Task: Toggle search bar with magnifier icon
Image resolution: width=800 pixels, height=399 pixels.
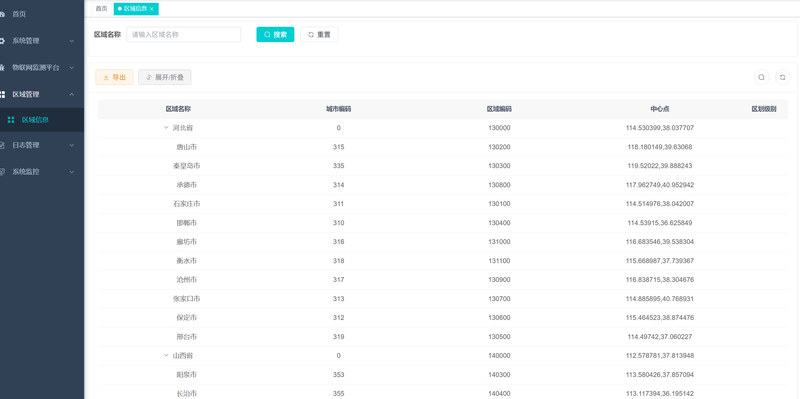Action: click(x=761, y=78)
